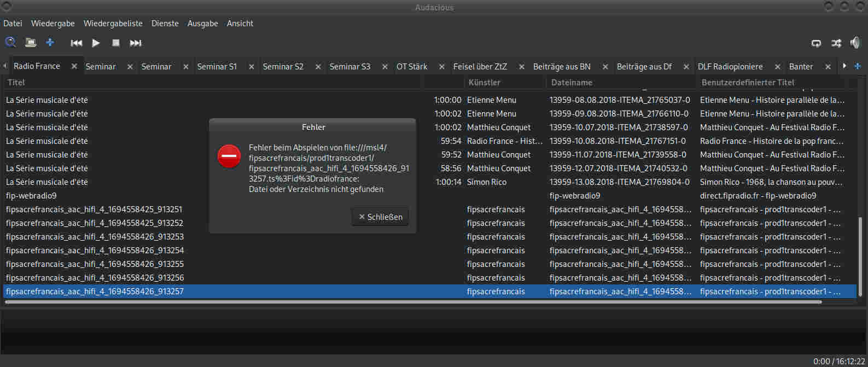Start playback with the play button
Screen dimensions: 868x367
[x=96, y=43]
